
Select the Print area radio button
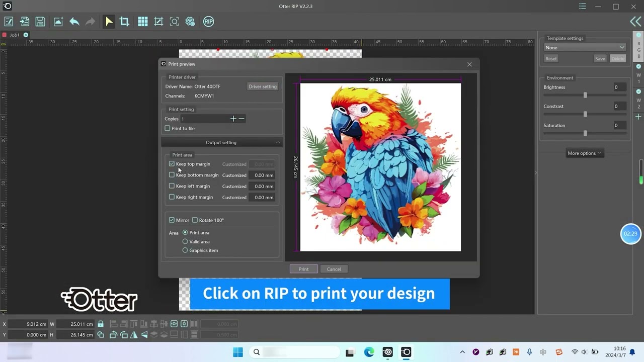185,233
